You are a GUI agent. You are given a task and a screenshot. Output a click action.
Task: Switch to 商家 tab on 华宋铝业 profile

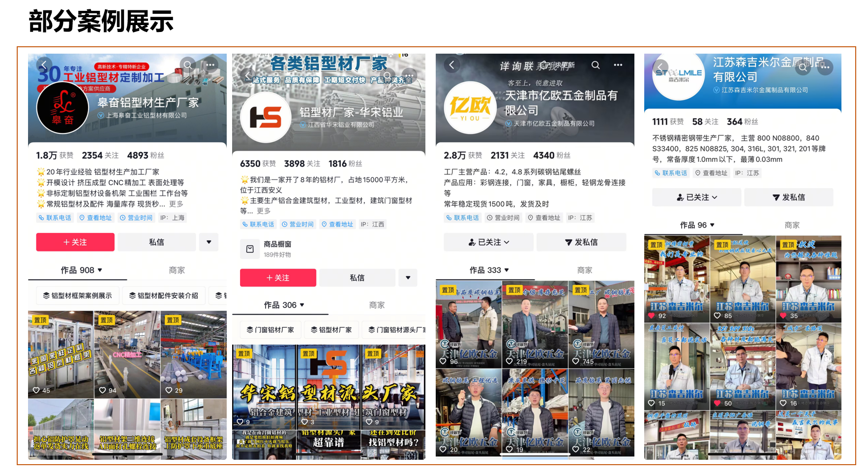click(377, 305)
